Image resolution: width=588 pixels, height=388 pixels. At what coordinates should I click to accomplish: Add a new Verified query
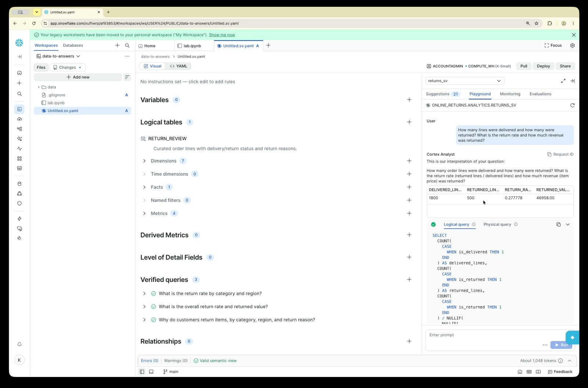click(x=409, y=280)
